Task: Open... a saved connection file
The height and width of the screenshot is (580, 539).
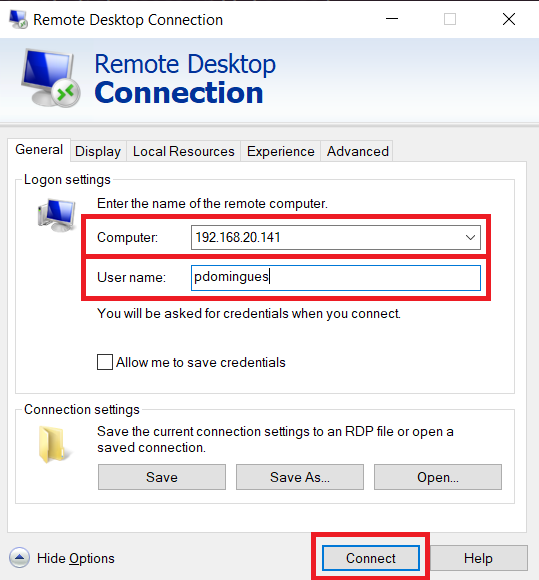Action: coord(438,477)
